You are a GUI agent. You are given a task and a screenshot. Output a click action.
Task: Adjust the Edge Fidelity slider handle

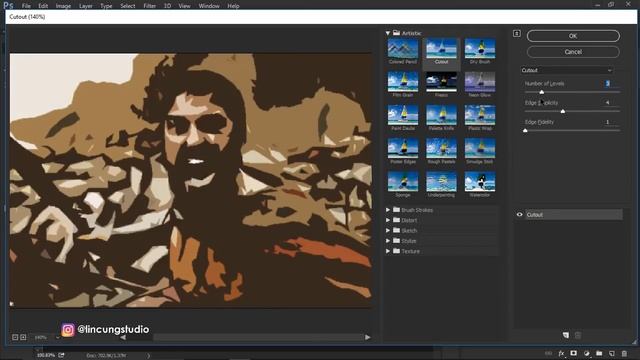coord(525,131)
